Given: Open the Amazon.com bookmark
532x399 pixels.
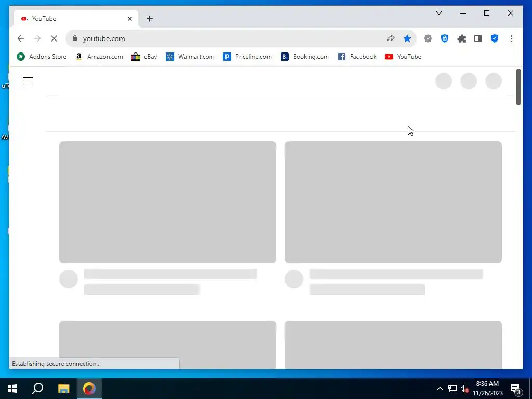Looking at the screenshot, I should coord(99,57).
